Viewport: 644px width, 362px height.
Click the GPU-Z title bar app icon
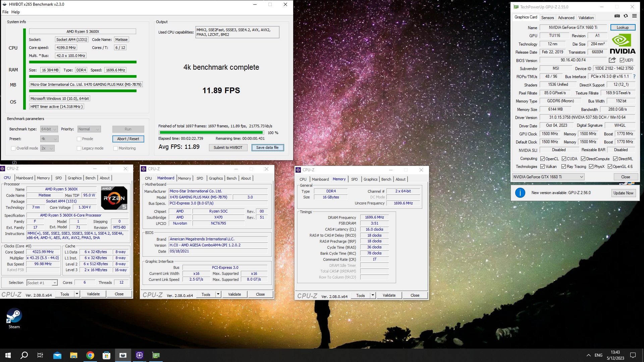[x=516, y=7]
